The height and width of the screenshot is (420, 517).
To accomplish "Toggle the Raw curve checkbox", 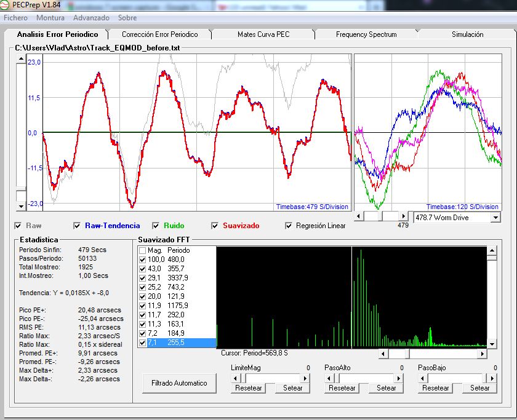I will (18, 226).
